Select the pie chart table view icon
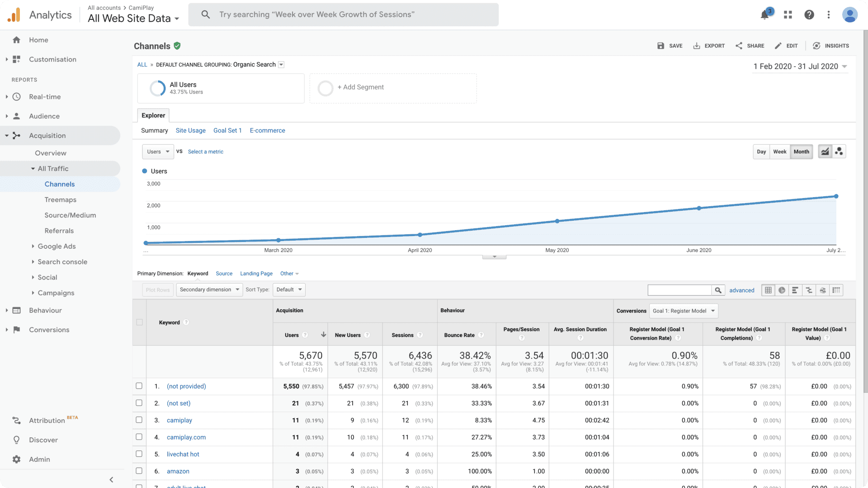 pyautogui.click(x=782, y=290)
